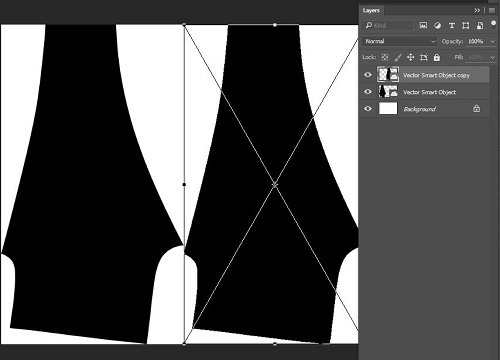Click Background layer thumbnail

388,108
